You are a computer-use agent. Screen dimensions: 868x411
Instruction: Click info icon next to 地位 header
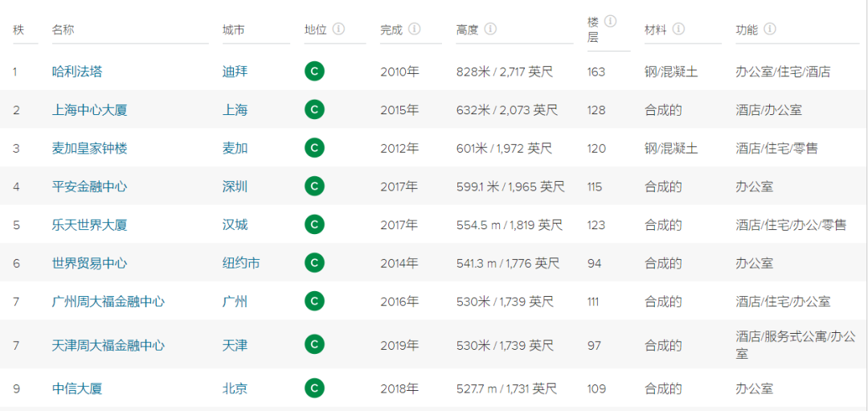click(339, 29)
